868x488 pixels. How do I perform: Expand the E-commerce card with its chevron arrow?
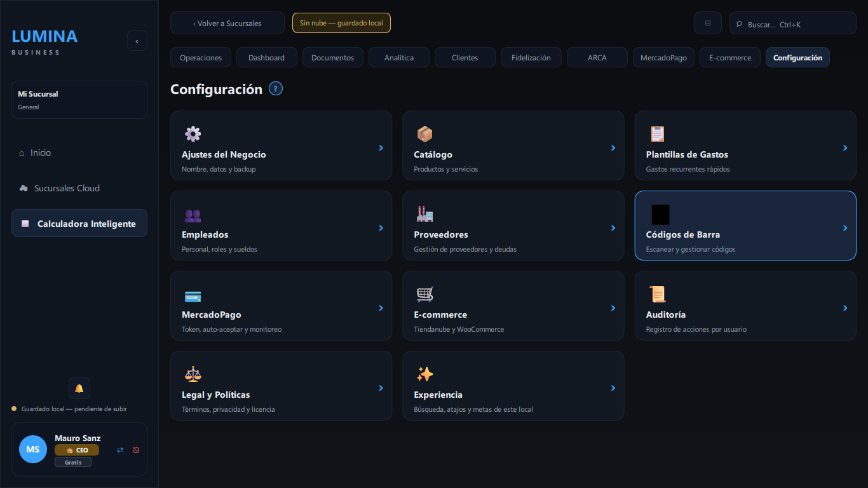coord(613,308)
